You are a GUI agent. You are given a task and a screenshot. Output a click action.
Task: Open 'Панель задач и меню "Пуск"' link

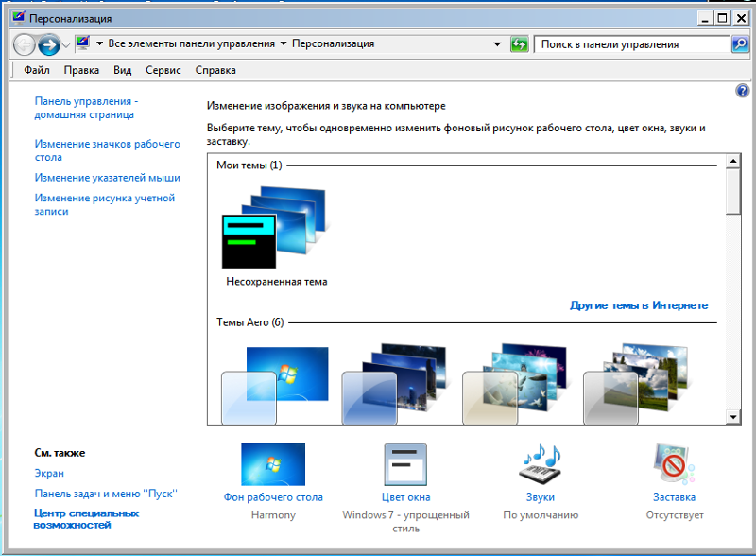(x=106, y=494)
